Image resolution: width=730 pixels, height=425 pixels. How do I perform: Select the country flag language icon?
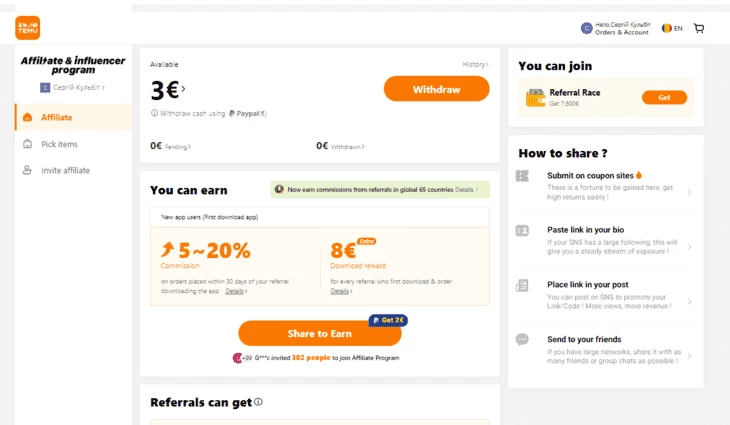pyautogui.click(x=667, y=28)
